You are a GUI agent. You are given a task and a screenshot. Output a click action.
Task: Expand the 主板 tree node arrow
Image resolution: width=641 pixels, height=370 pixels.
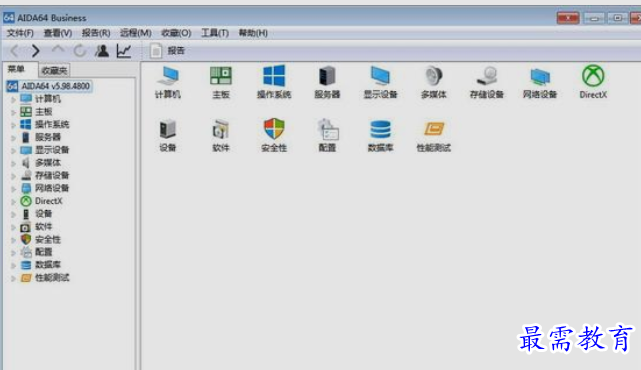[13, 112]
